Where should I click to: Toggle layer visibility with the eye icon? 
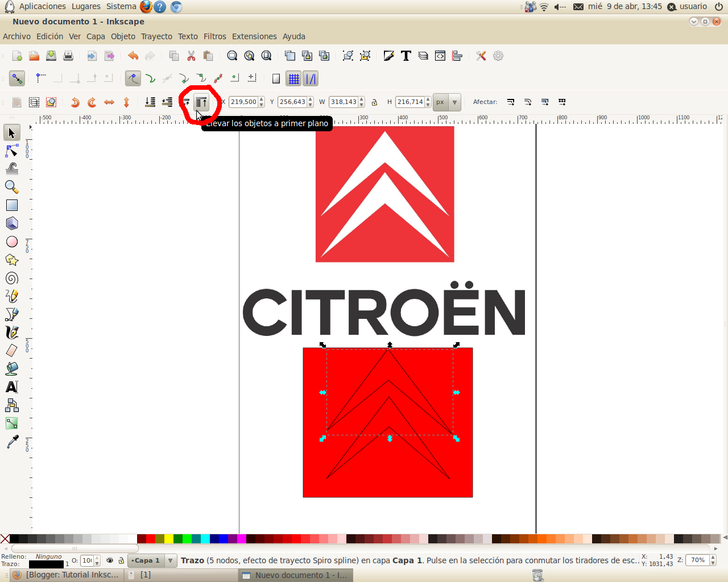point(109,560)
